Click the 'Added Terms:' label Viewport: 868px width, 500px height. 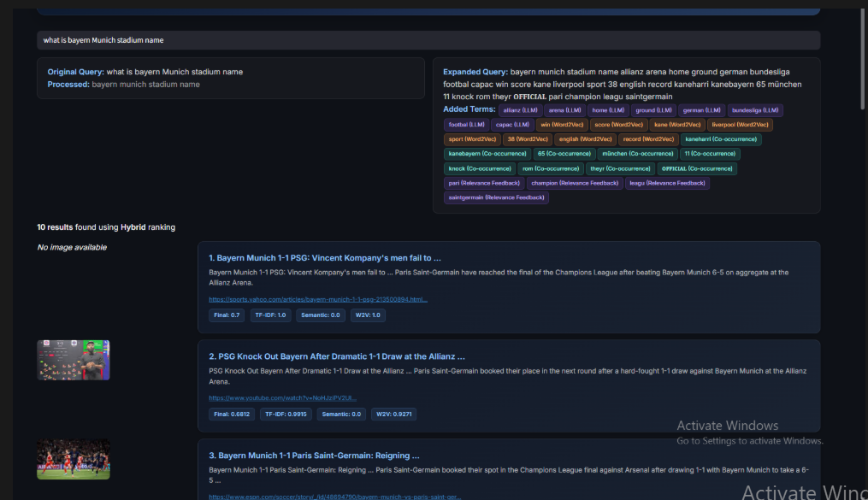pos(469,109)
